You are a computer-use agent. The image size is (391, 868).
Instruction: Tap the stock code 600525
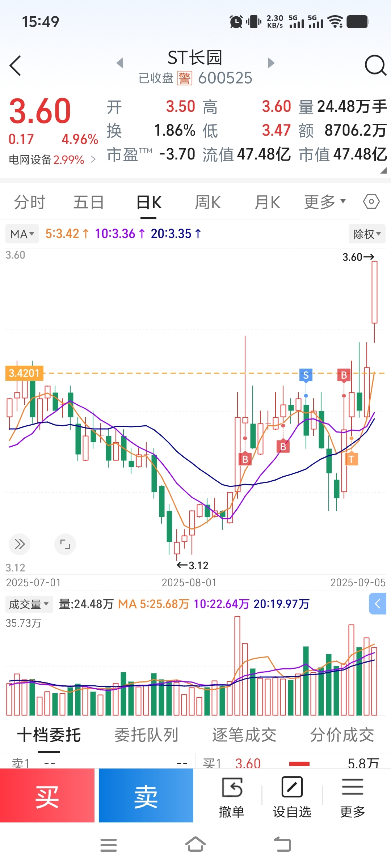[x=225, y=78]
